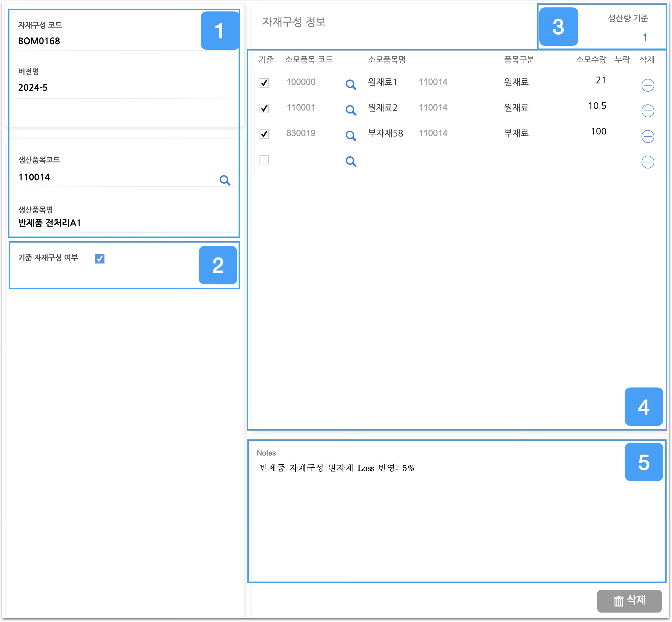Check the empty row's 기준 checkbox

[264, 160]
